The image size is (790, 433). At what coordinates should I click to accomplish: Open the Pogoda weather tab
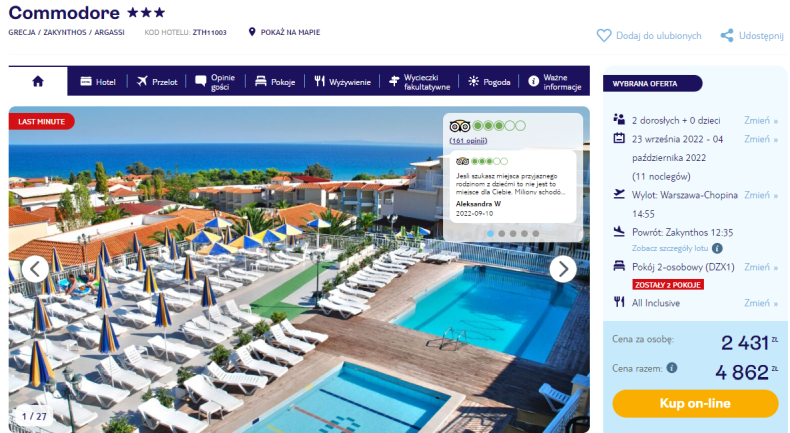click(x=489, y=82)
